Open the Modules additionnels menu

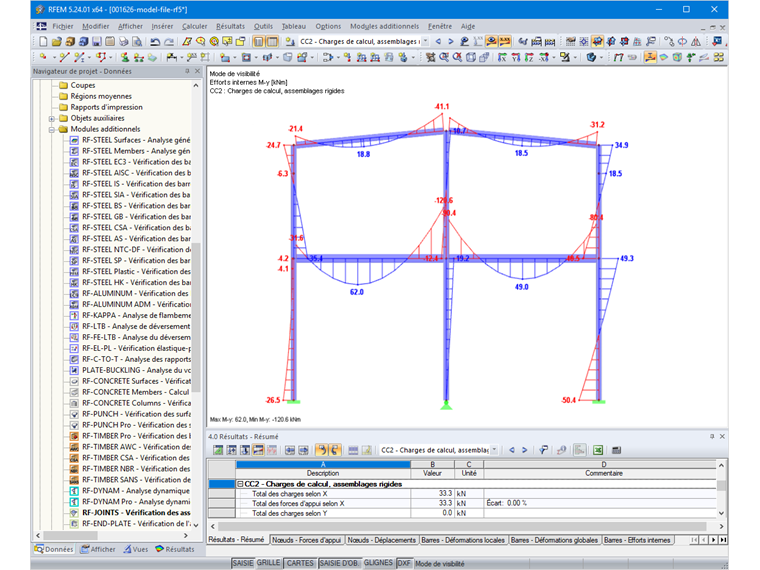click(x=384, y=26)
